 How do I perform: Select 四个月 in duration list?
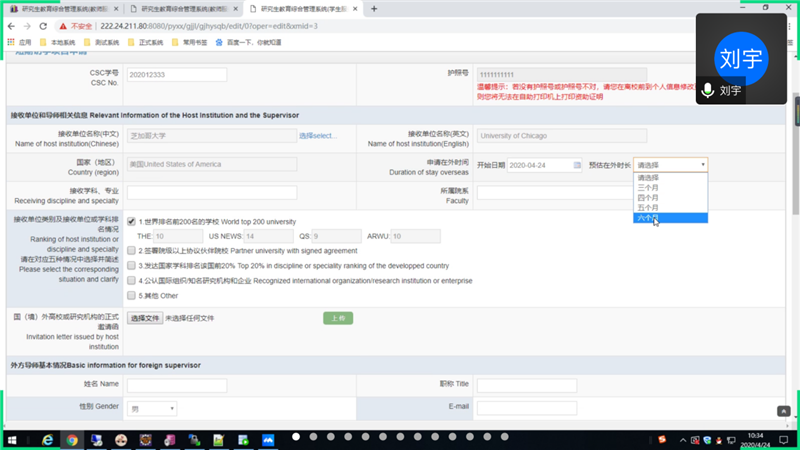point(670,197)
